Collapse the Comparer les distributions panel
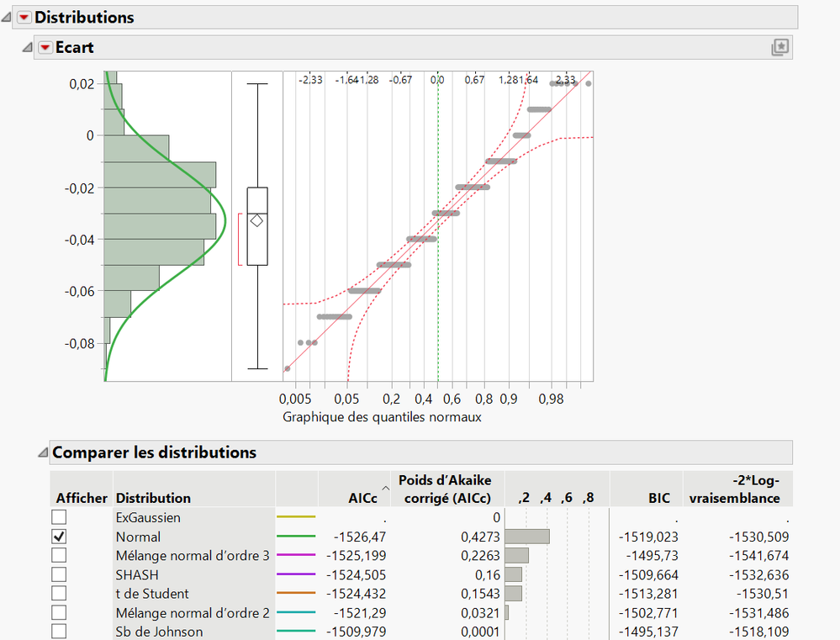The height and width of the screenshot is (640, 840). tap(42, 452)
